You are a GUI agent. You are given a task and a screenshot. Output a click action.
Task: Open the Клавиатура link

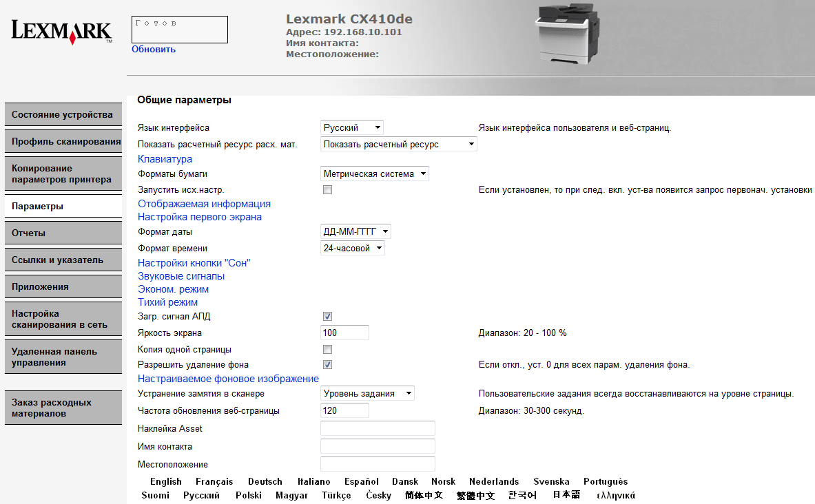[165, 159]
